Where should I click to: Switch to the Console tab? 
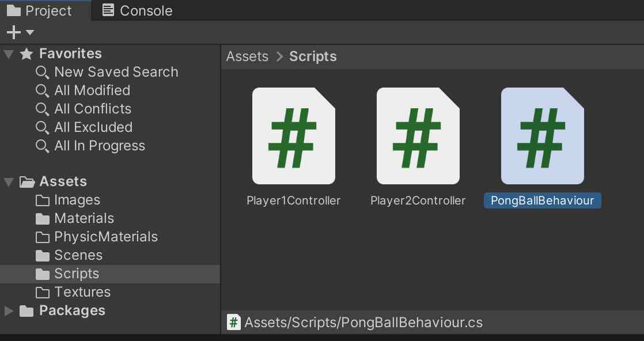pyautogui.click(x=137, y=11)
